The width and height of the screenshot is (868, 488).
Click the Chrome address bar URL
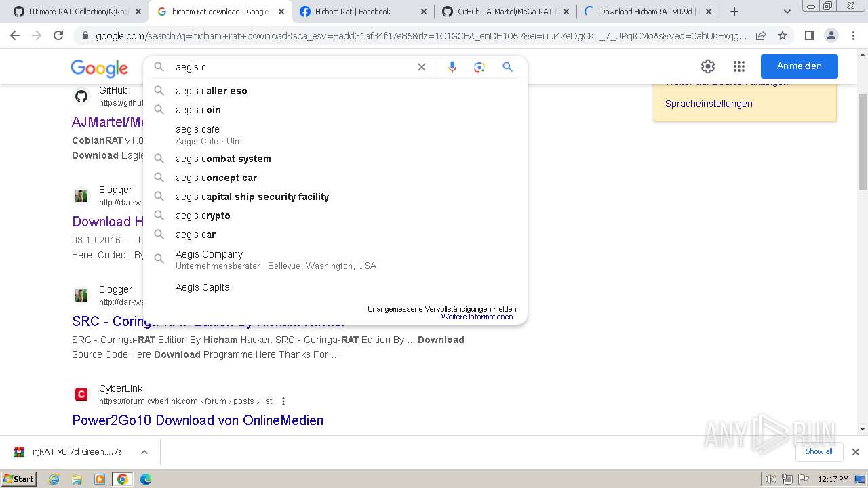[x=420, y=35]
